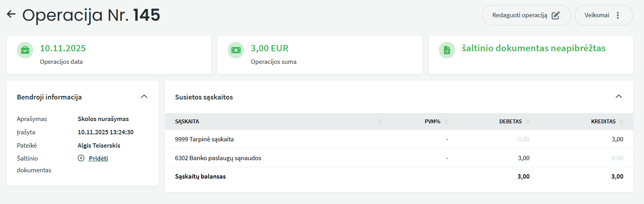The width and height of the screenshot is (644, 204).
Task: Click the green briefcase date icon
Action: [x=25, y=50]
